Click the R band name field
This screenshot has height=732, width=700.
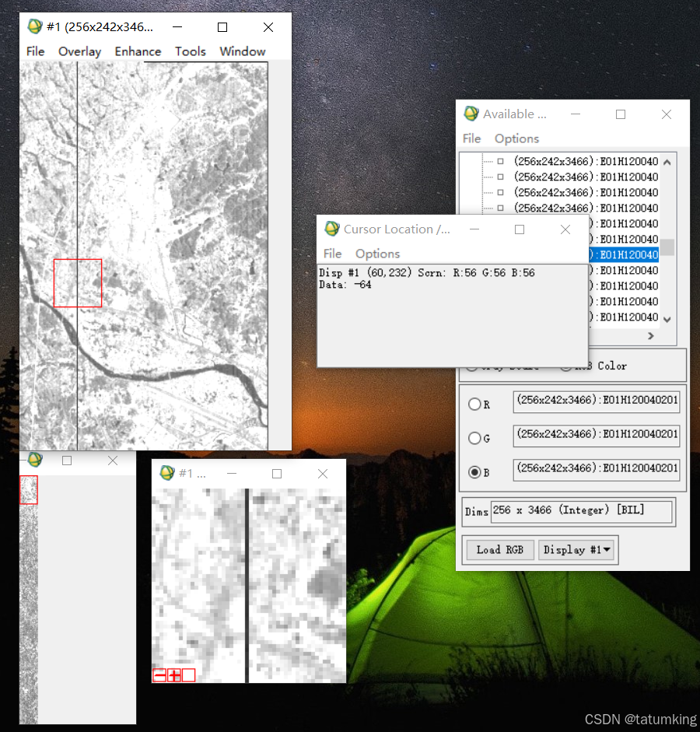coord(597,401)
